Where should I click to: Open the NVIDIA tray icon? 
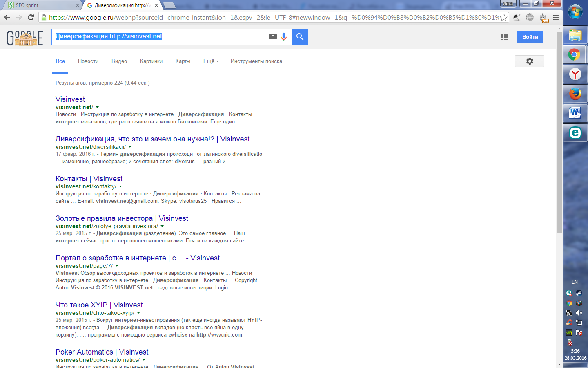[569, 332]
